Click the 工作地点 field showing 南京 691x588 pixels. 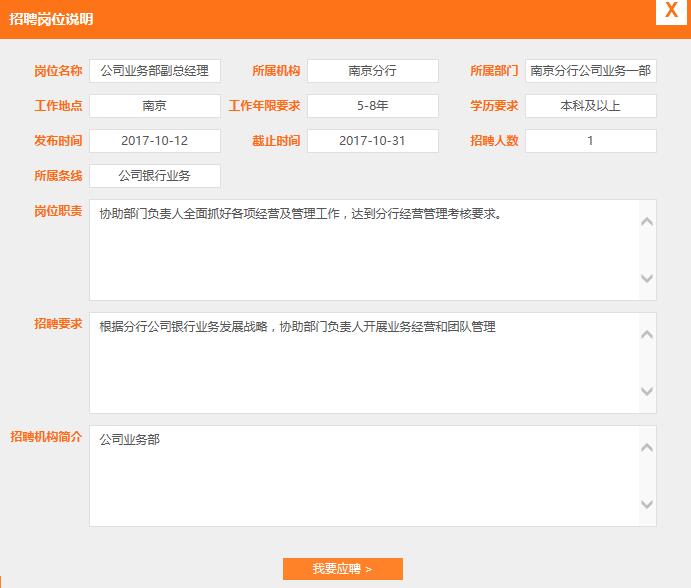155,106
